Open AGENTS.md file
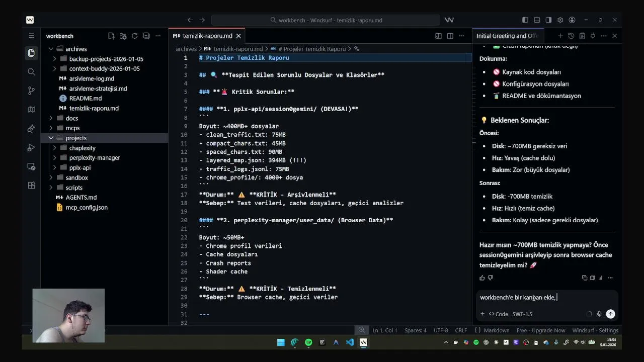 (x=81, y=197)
